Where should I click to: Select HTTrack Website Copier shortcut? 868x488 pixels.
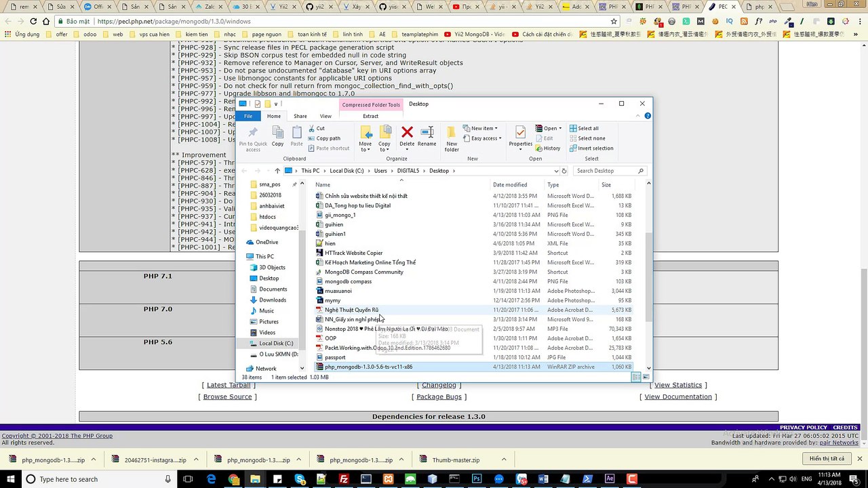click(353, 253)
